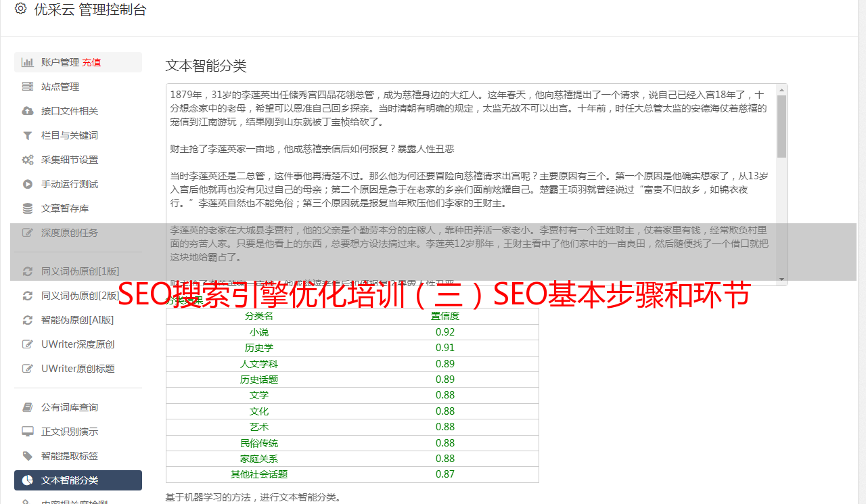Click the database icon for 文章暂存库
The height and width of the screenshot is (504, 866).
28,208
